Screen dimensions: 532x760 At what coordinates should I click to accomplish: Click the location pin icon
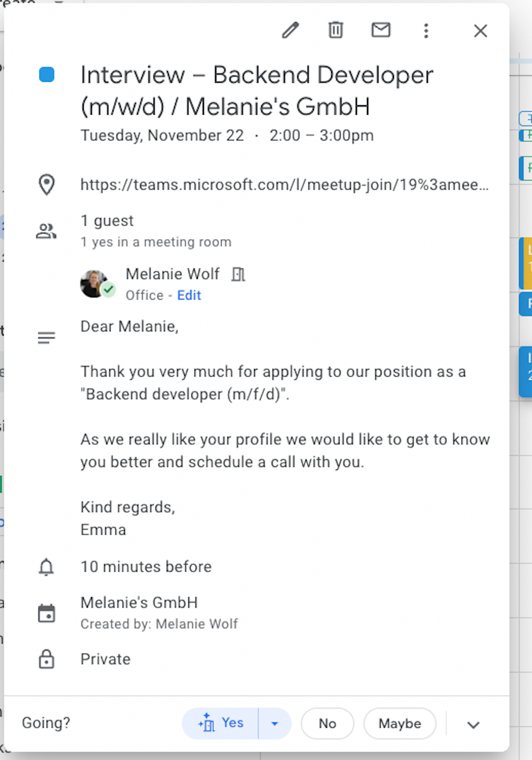coord(47,185)
